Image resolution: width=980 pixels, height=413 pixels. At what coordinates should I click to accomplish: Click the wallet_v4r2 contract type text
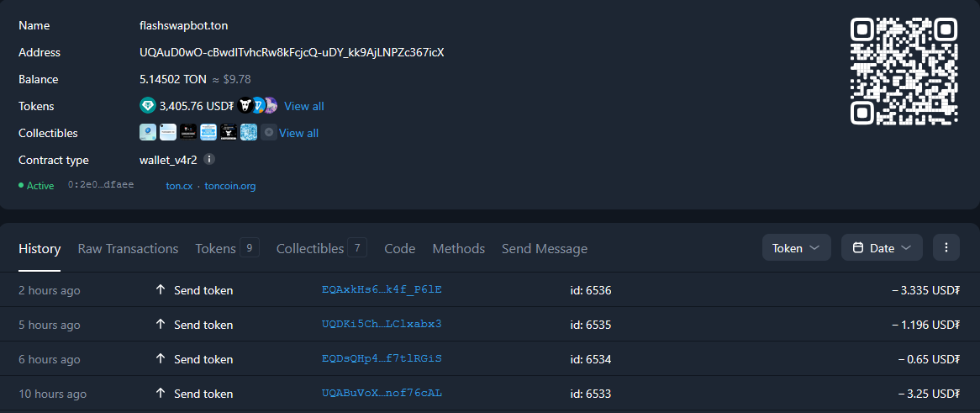(x=168, y=160)
